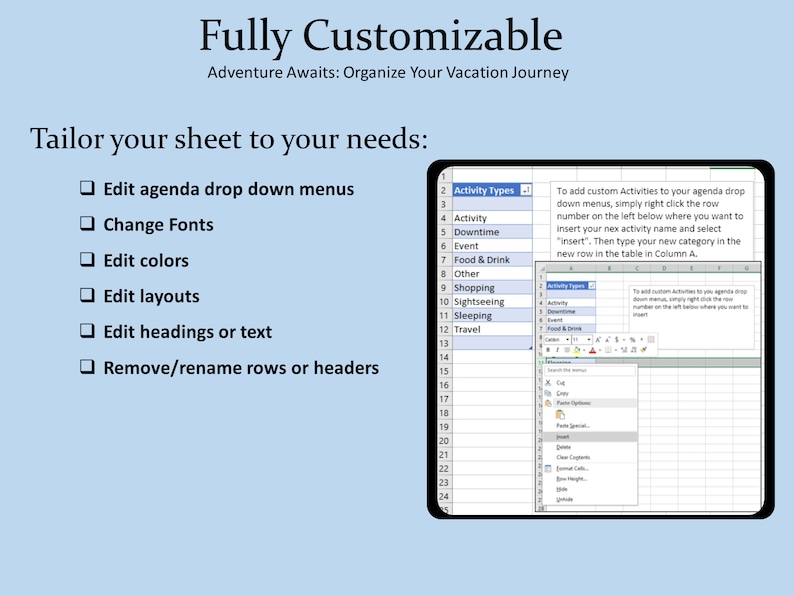Choose Cut from the context menu
Image resolution: width=794 pixels, height=596 pixels.
pos(590,383)
